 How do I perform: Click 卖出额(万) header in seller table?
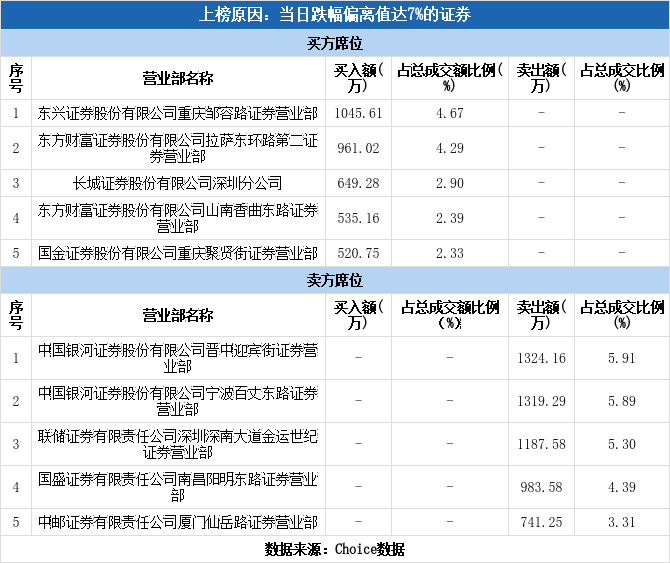tap(541, 315)
